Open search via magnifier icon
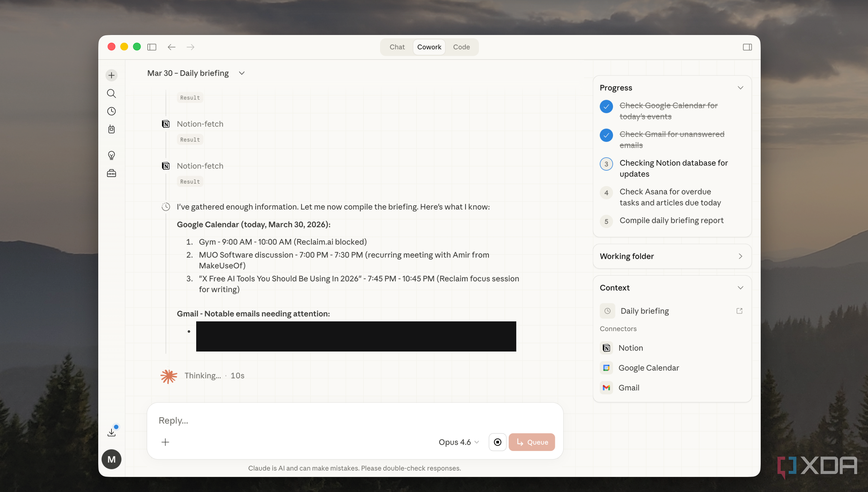Screen dimensions: 868x492 point(112,93)
